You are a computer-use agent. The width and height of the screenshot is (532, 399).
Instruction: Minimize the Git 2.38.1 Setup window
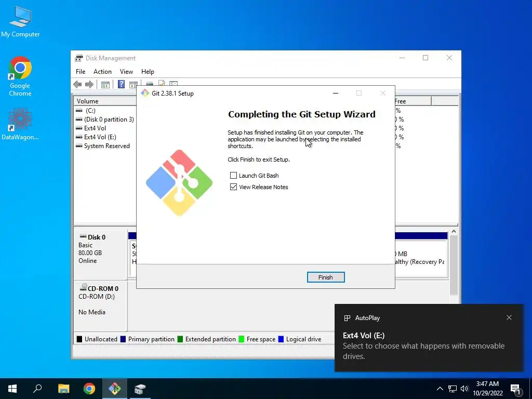click(336, 94)
